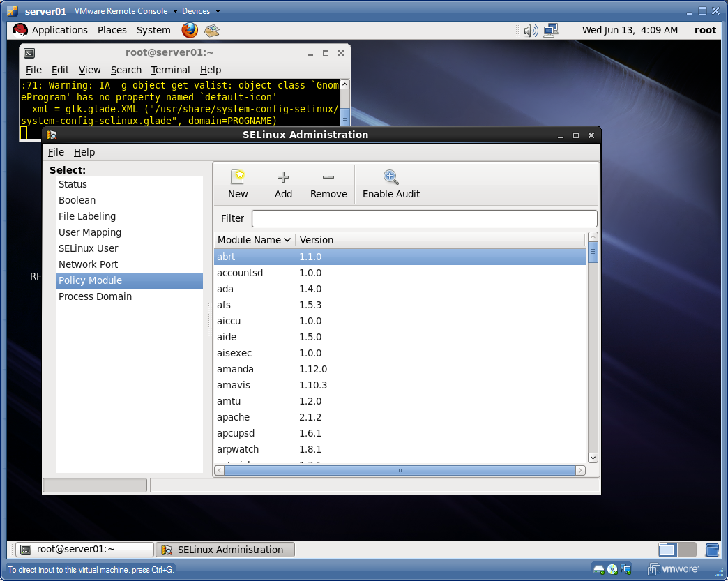Open the network connection tray icon

click(x=551, y=31)
